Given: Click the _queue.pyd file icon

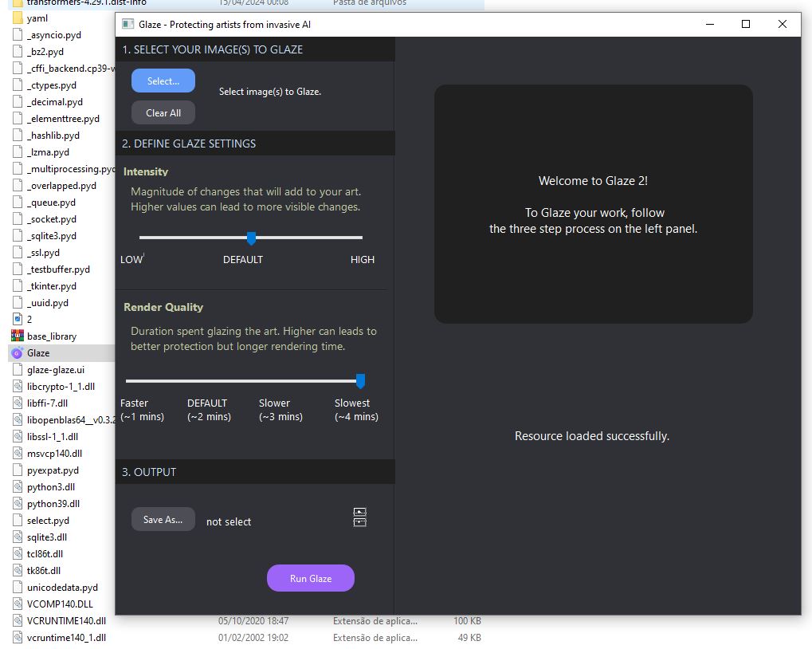Looking at the screenshot, I should (x=17, y=202).
